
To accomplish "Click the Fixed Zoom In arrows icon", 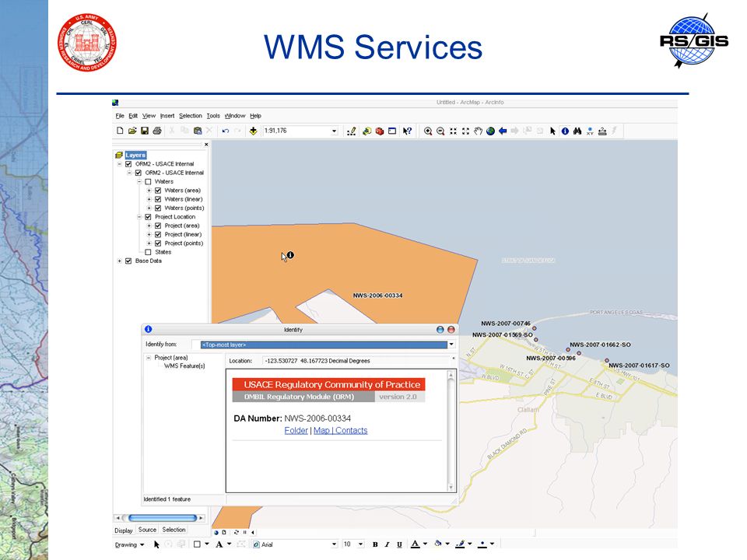I will tap(453, 131).
